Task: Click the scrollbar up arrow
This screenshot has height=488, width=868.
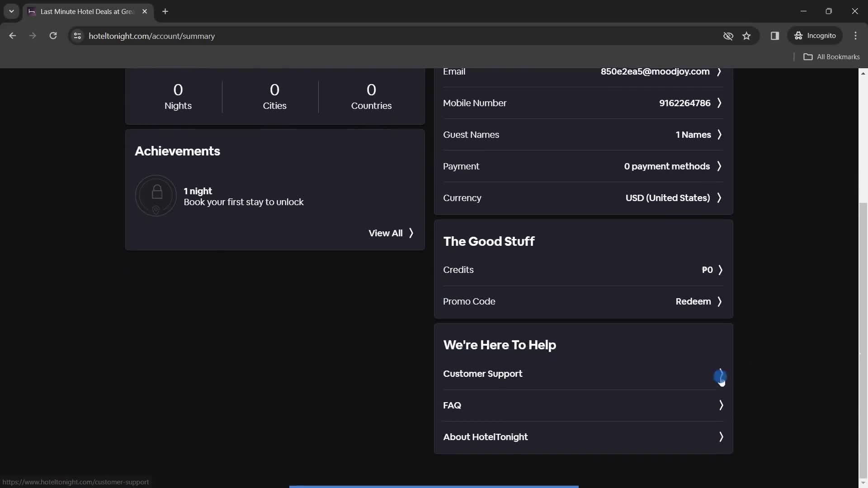Action: click(x=863, y=73)
